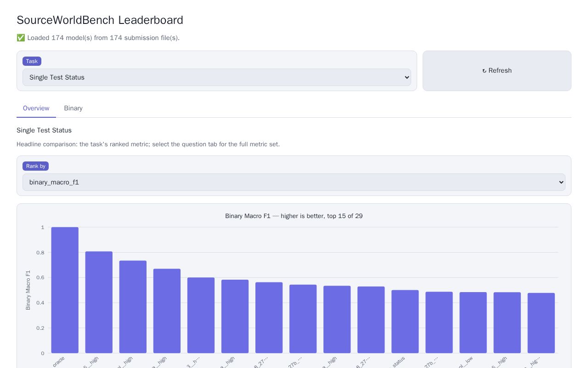Click the oracle label on the x-axis
The height and width of the screenshot is (368, 588).
[x=58, y=362]
